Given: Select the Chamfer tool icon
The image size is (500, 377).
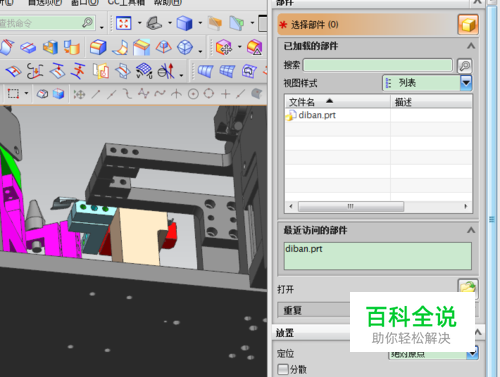Looking at the screenshot, I should point(141,47).
